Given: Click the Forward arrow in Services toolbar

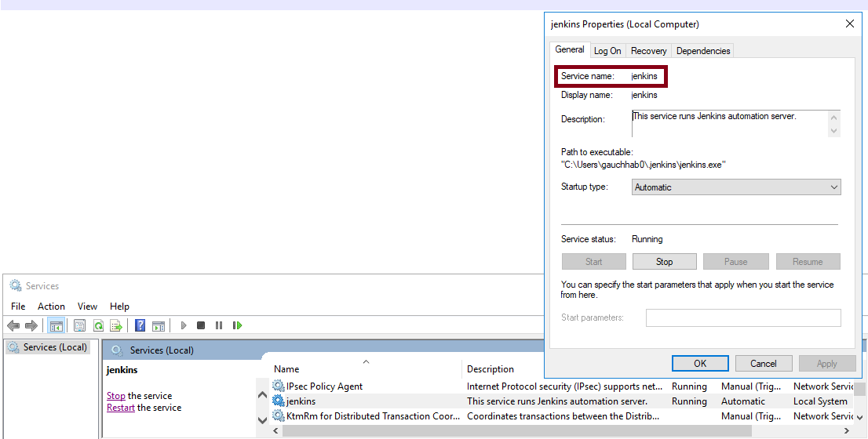Looking at the screenshot, I should tap(31, 325).
